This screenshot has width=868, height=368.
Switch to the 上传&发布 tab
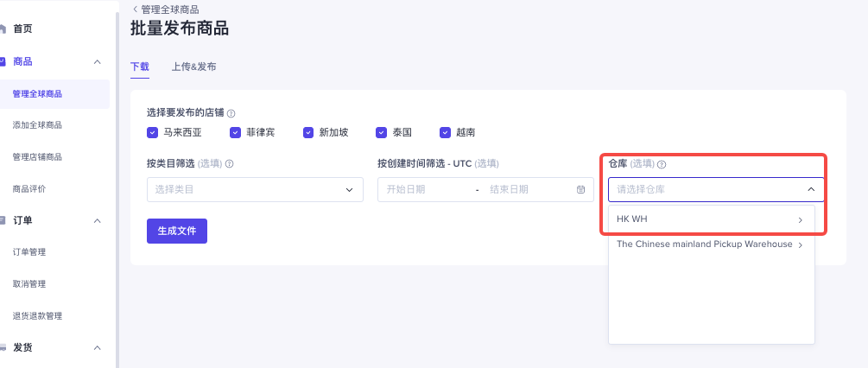tap(193, 67)
